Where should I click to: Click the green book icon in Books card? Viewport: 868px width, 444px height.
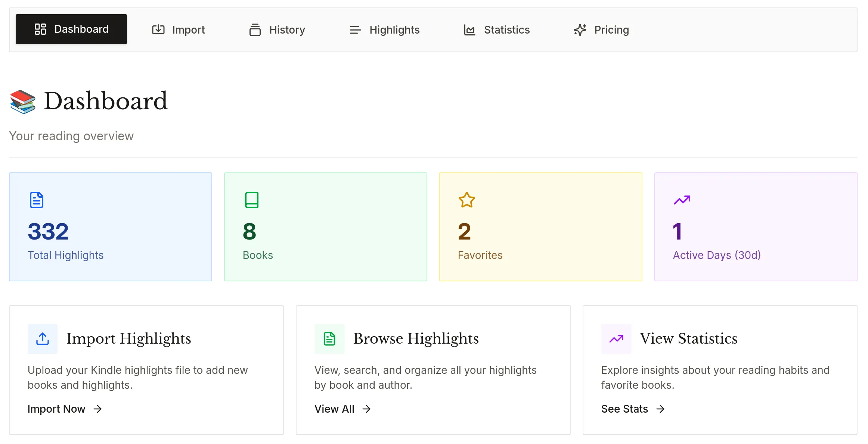click(x=251, y=200)
